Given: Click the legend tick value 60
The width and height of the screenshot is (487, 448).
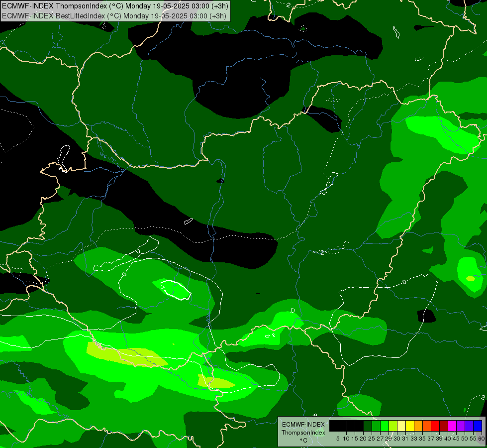Looking at the screenshot, I should (482, 439).
